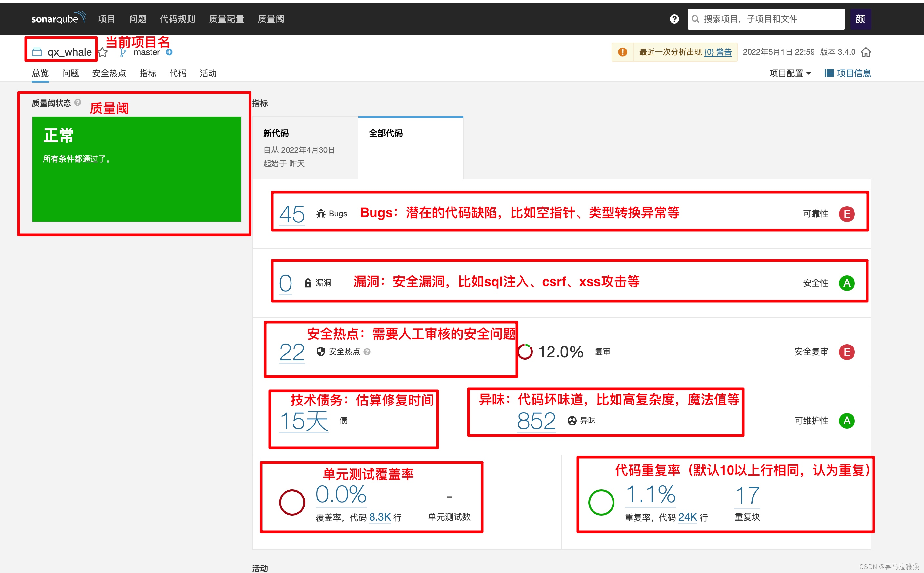Screen dimensions: 924x573
Task: Open the qx_whale project link
Action: [70, 52]
